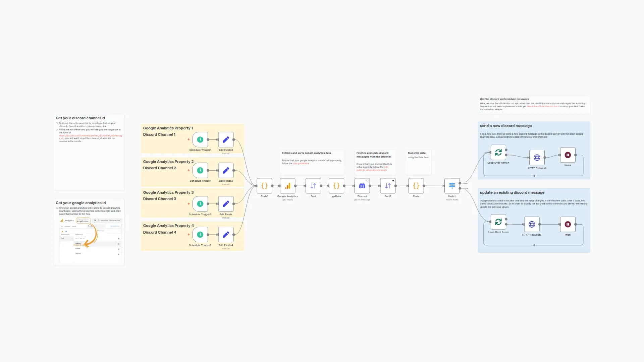Open the 'Read the official discord docs' link
644x362 pixels.
pos(542,106)
